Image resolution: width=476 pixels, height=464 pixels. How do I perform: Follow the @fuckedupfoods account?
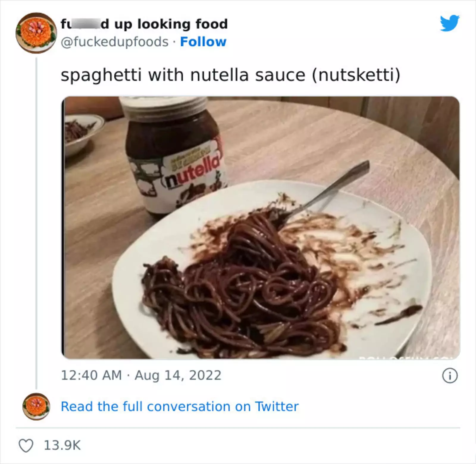click(203, 42)
